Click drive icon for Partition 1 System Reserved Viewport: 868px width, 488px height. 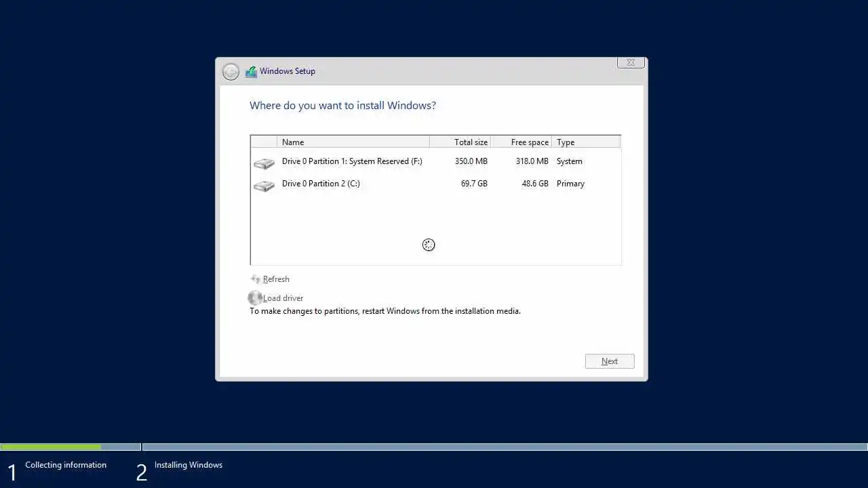pos(264,163)
